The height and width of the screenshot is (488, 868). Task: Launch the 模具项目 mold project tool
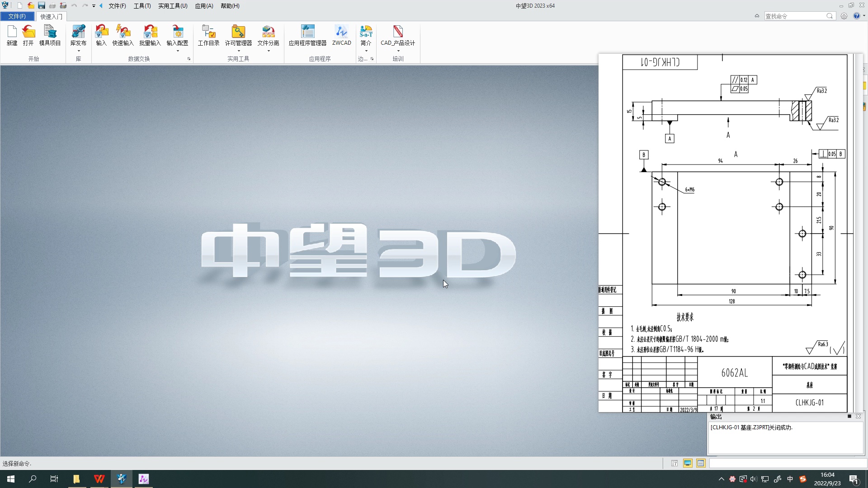click(x=50, y=36)
